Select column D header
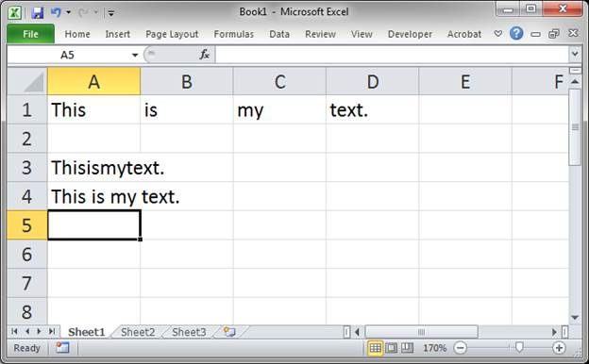Screen dimensions: 589x364 click(x=372, y=81)
